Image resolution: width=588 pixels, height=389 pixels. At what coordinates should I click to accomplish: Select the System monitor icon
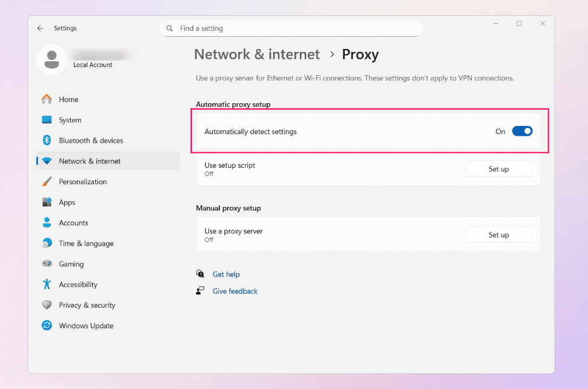click(47, 120)
